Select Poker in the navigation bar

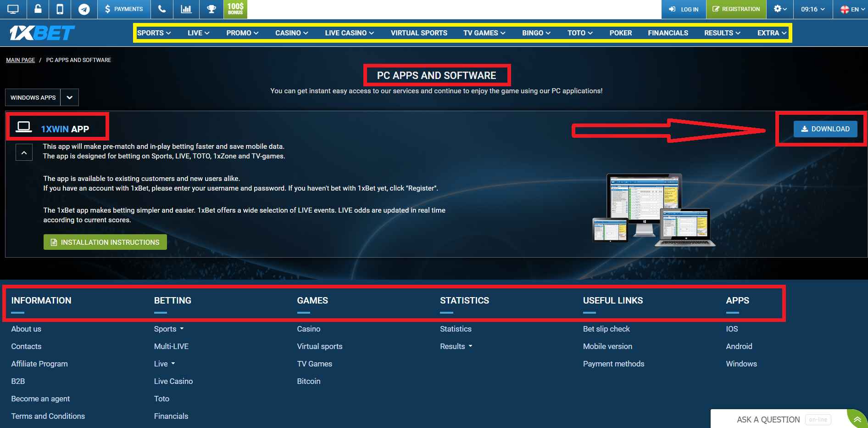click(x=620, y=33)
